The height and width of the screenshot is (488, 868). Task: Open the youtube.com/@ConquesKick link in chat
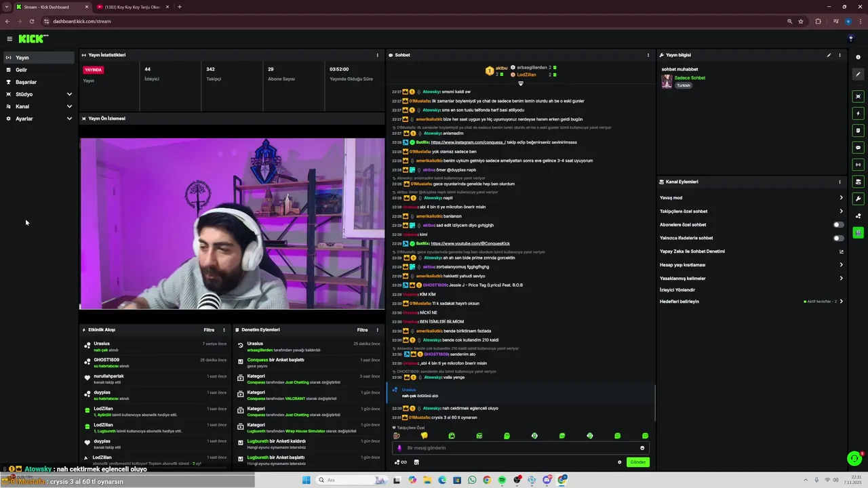(x=470, y=243)
